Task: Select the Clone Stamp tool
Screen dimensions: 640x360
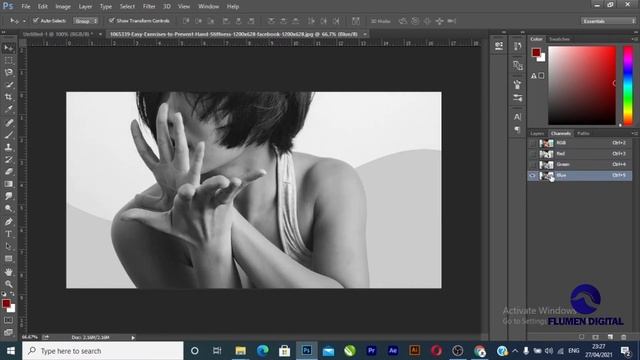Action: click(8, 147)
